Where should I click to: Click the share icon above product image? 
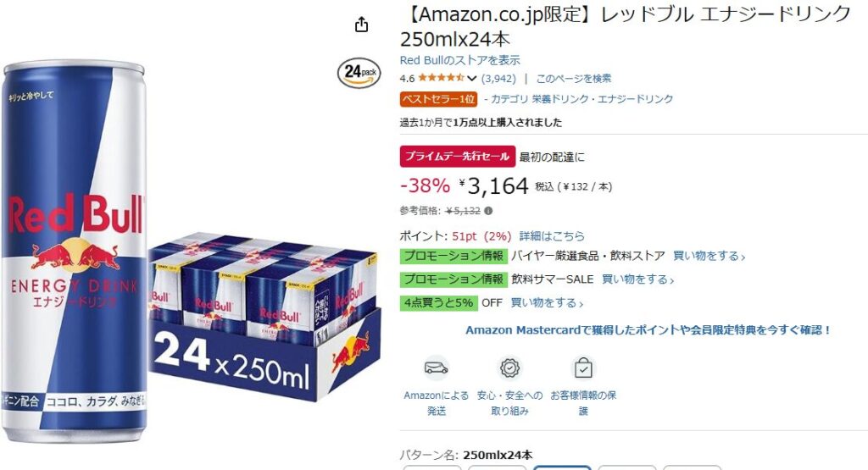pyautogui.click(x=361, y=25)
